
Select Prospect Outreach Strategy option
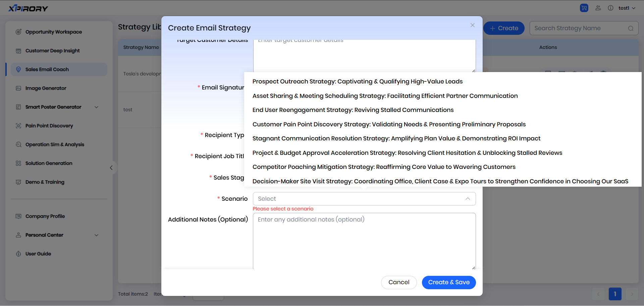pyautogui.click(x=357, y=81)
